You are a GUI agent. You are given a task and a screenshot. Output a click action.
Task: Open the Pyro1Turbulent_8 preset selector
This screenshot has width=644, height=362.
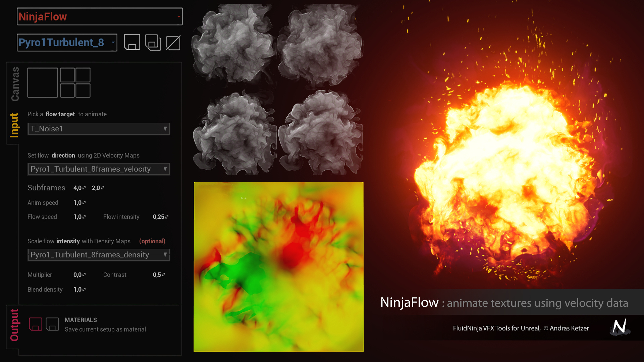pos(67,42)
